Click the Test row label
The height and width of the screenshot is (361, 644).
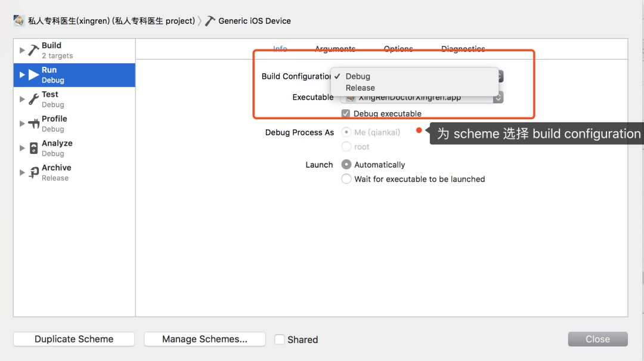click(x=49, y=94)
